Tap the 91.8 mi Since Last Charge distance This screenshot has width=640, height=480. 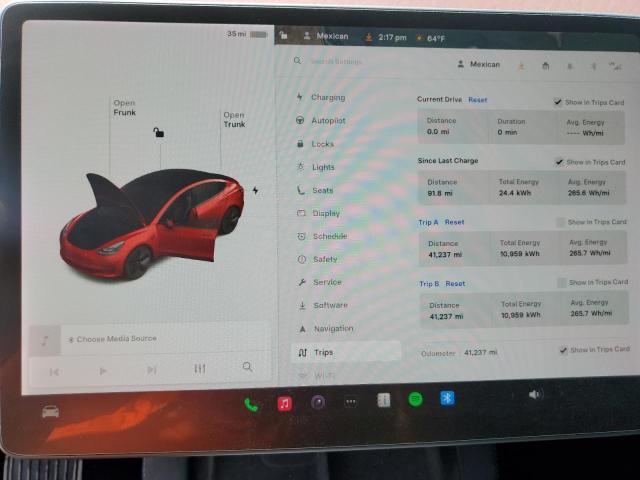440,193
